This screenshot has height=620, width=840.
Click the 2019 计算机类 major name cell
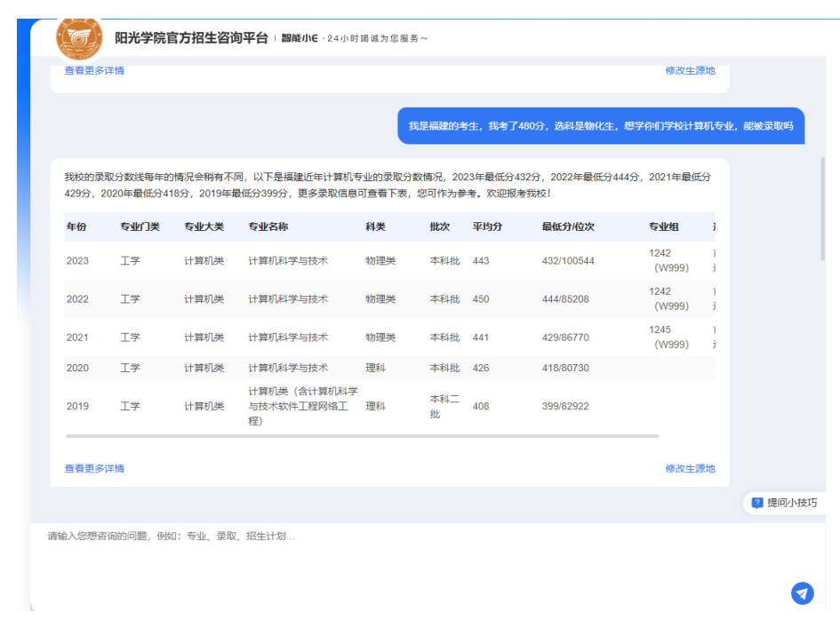click(x=303, y=406)
